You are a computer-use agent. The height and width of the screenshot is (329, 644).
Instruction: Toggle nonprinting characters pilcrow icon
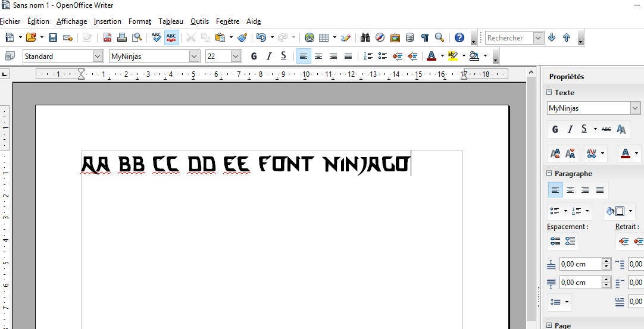425,38
